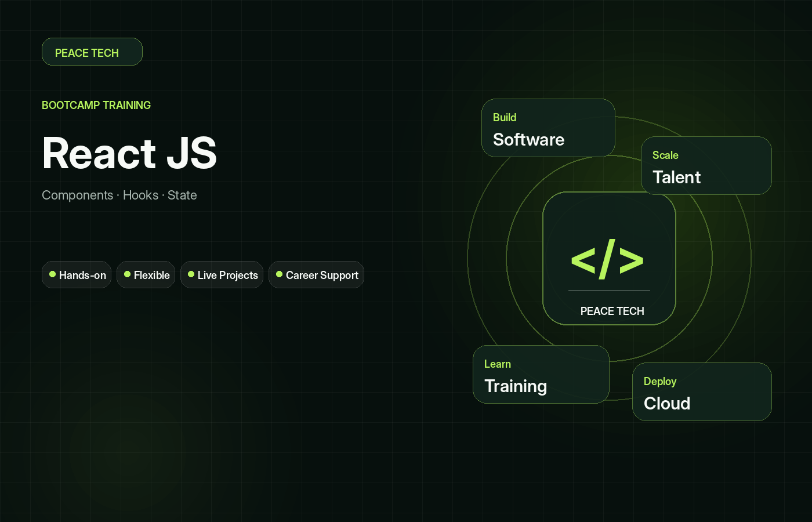This screenshot has height=522, width=812.
Task: Click the React JS heading
Action: [x=129, y=153]
